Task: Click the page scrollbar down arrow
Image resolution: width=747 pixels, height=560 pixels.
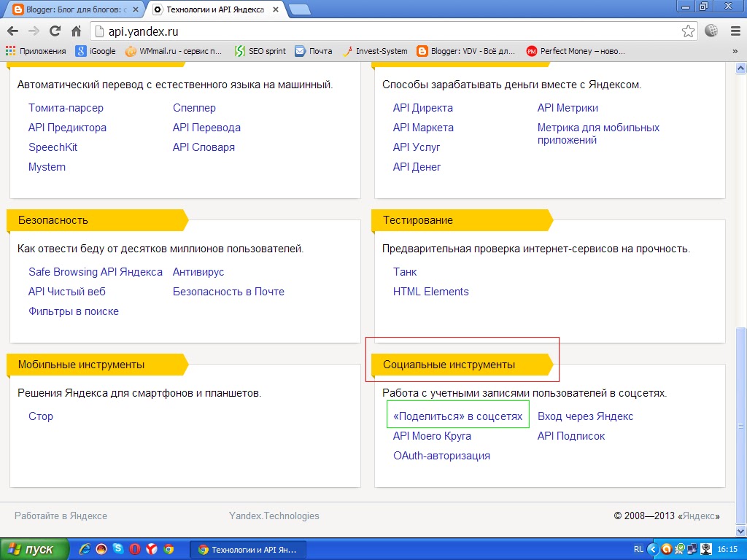Action: [x=741, y=531]
